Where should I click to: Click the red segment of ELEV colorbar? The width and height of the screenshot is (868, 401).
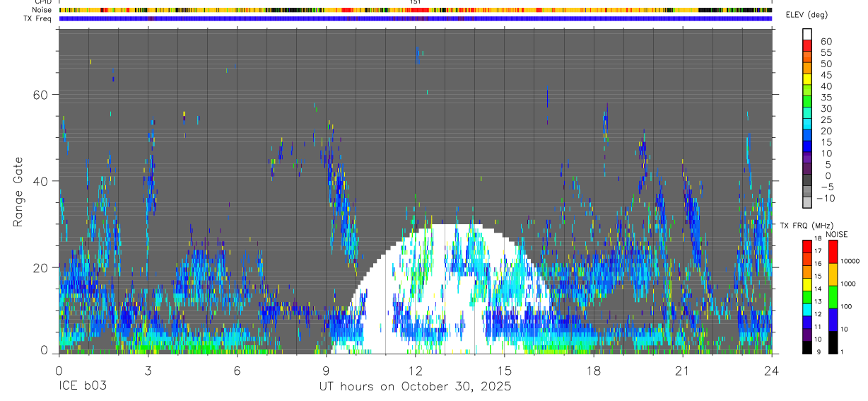click(807, 45)
